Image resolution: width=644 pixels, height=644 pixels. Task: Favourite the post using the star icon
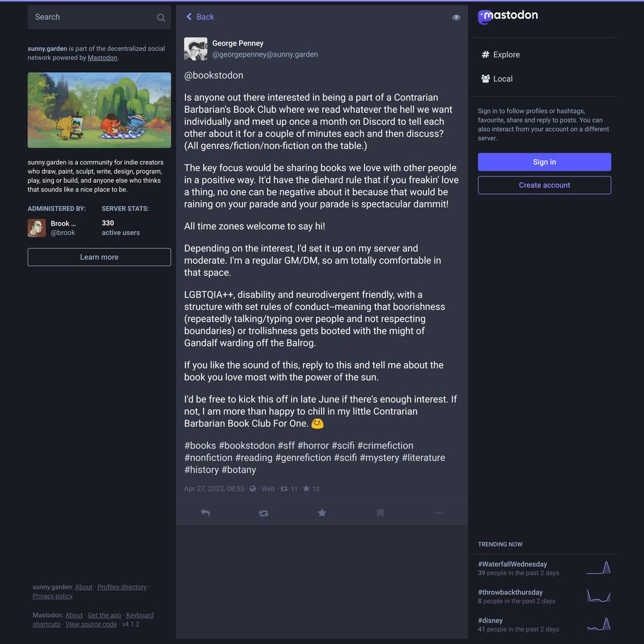tap(322, 513)
